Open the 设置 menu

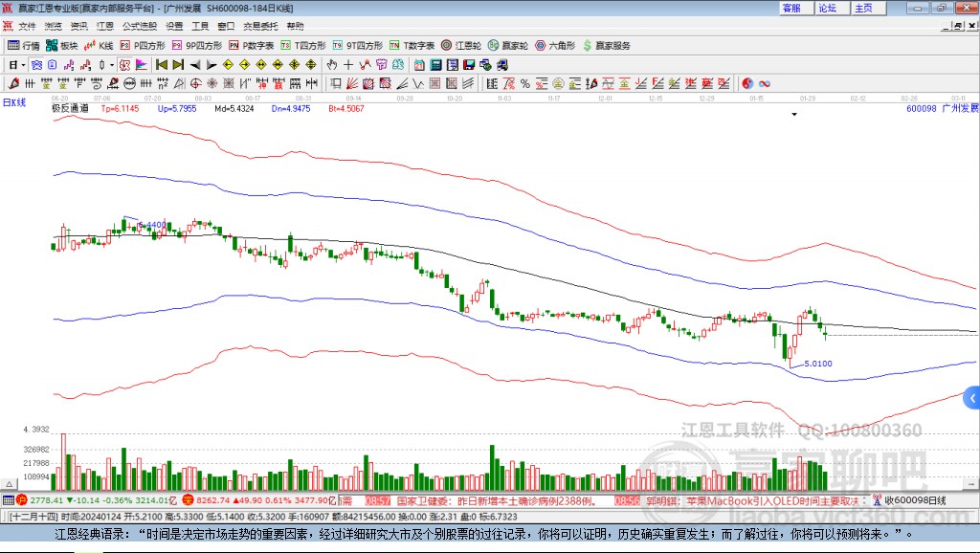(x=174, y=26)
